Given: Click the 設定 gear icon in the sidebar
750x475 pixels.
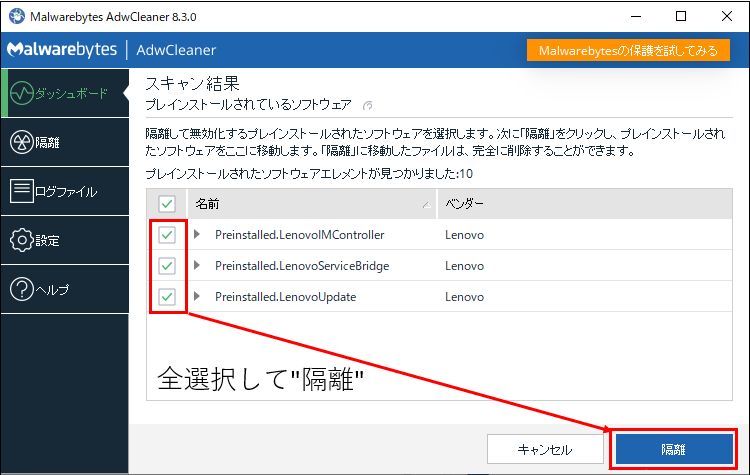Looking at the screenshot, I should click(x=22, y=240).
